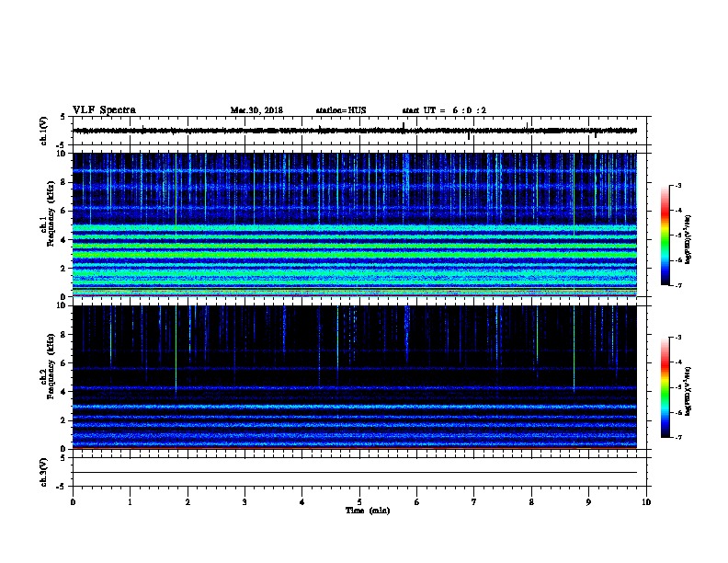The width and height of the screenshot is (728, 563).
Task: Click the "-7" label on ch.2 color bar
Action: (x=677, y=437)
